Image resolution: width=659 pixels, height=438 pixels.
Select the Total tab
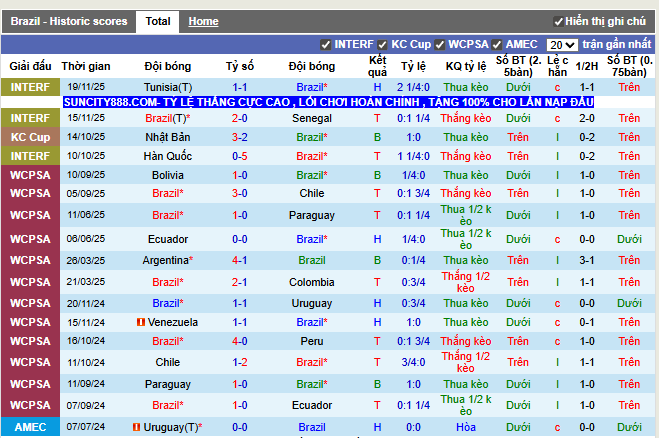(x=157, y=21)
